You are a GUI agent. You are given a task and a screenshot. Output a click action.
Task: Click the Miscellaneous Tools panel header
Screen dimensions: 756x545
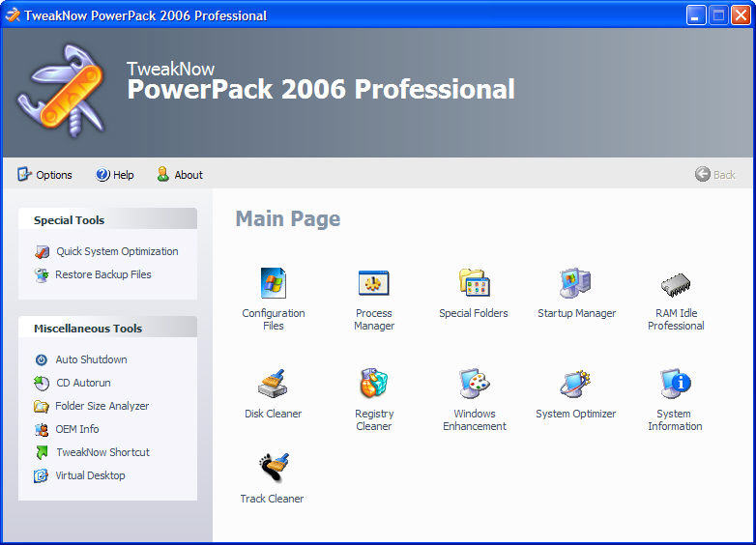(x=107, y=328)
